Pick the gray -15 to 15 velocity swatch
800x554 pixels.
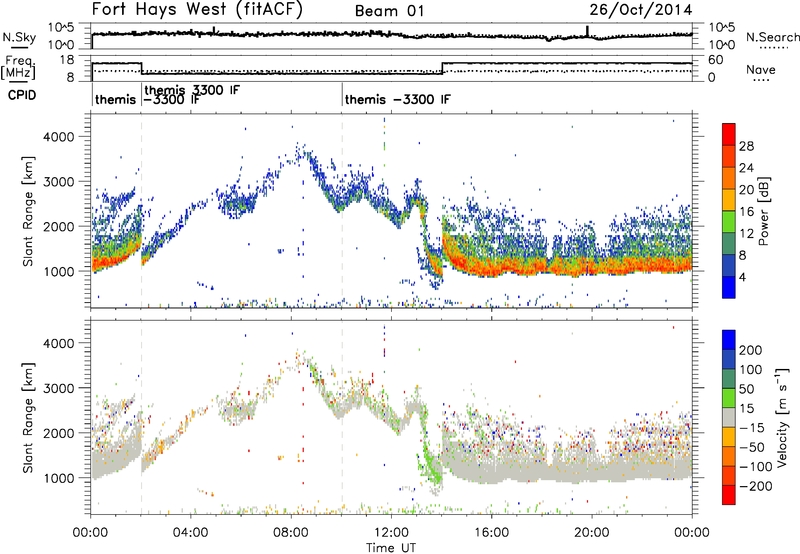[729, 417]
